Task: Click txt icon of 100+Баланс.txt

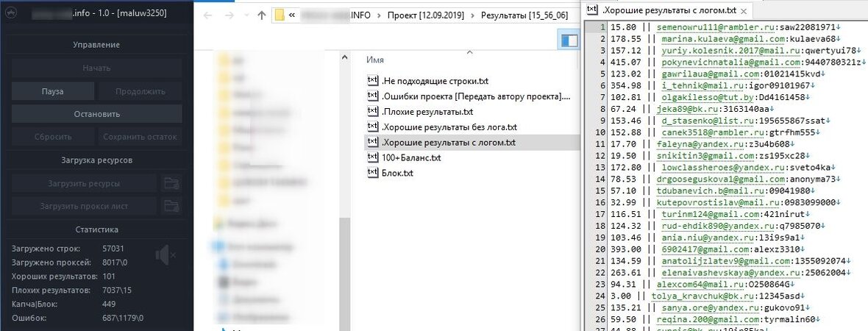Action: (x=373, y=157)
